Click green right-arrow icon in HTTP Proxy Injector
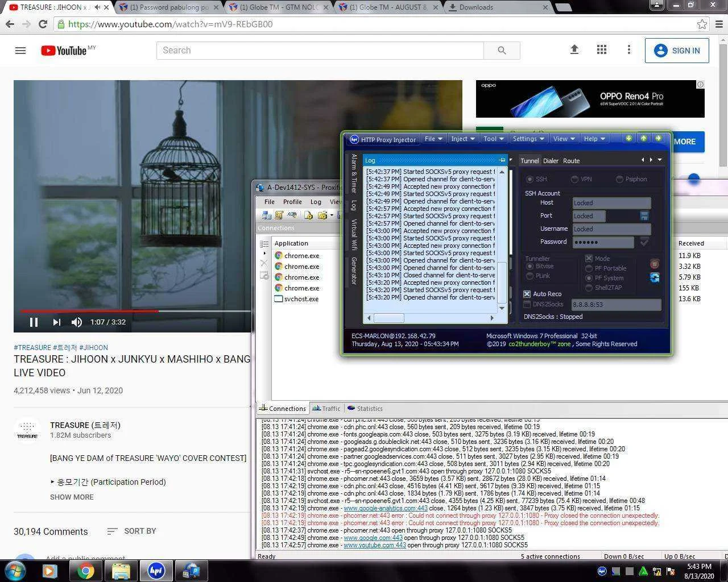This screenshot has height=582, width=728. point(658,138)
